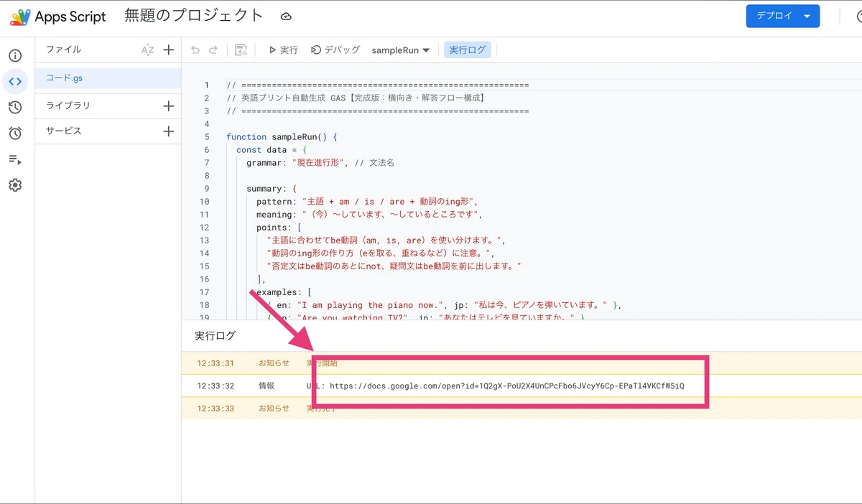This screenshot has width=862, height=504.
Task: Click line 7 grammar "現在進行形"
Action: (320, 162)
